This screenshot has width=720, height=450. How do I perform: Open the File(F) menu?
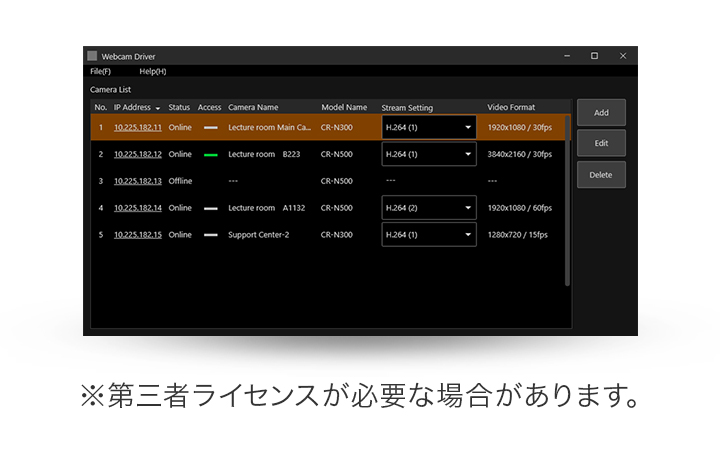coord(100,71)
